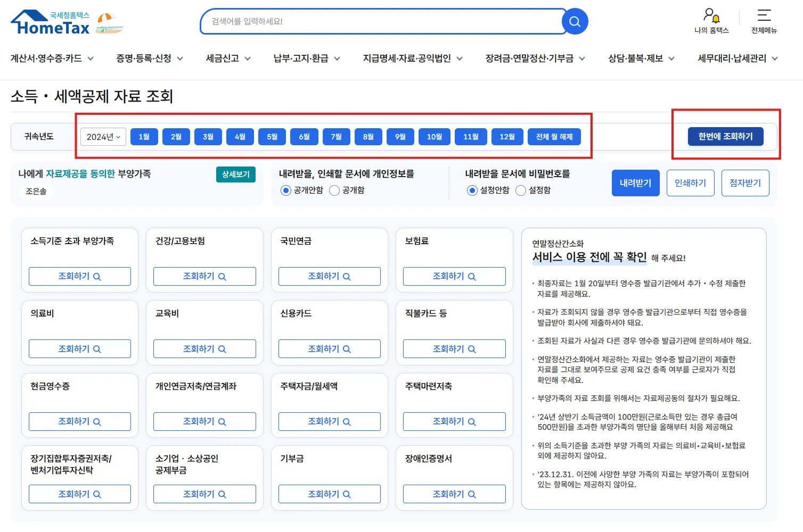Click 조회하기 under 장애인증명서
This screenshot has width=803, height=532.
pyautogui.click(x=454, y=494)
